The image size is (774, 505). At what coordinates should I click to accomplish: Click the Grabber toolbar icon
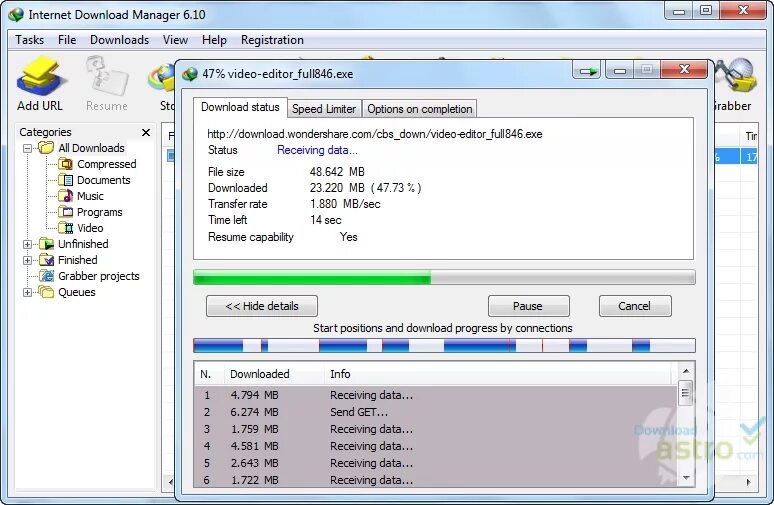[735, 77]
